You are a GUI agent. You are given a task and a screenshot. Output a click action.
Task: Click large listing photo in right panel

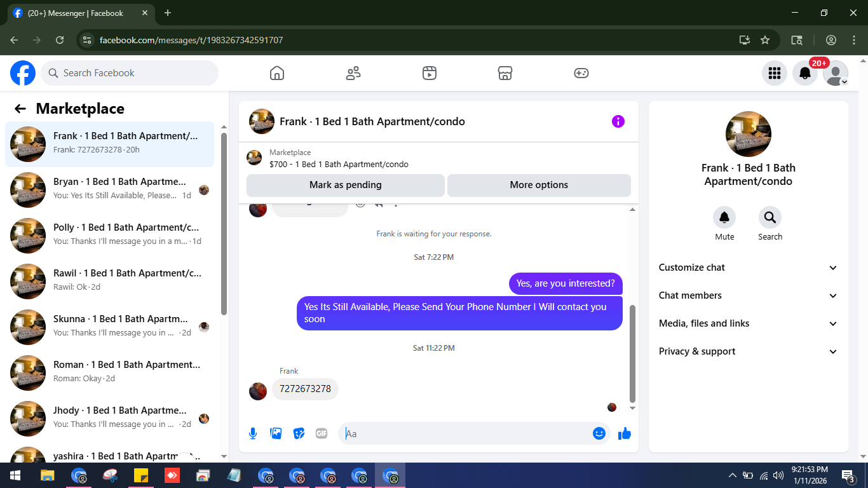pyautogui.click(x=749, y=134)
